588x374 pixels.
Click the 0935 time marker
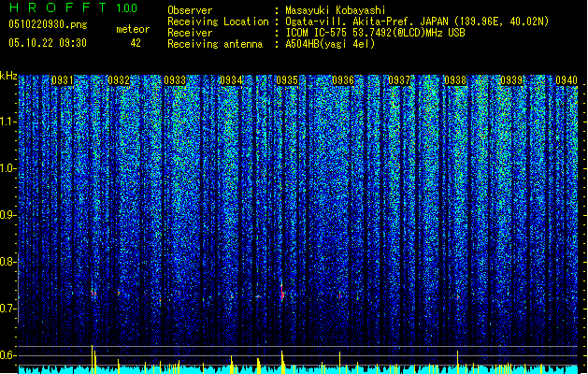287,80
